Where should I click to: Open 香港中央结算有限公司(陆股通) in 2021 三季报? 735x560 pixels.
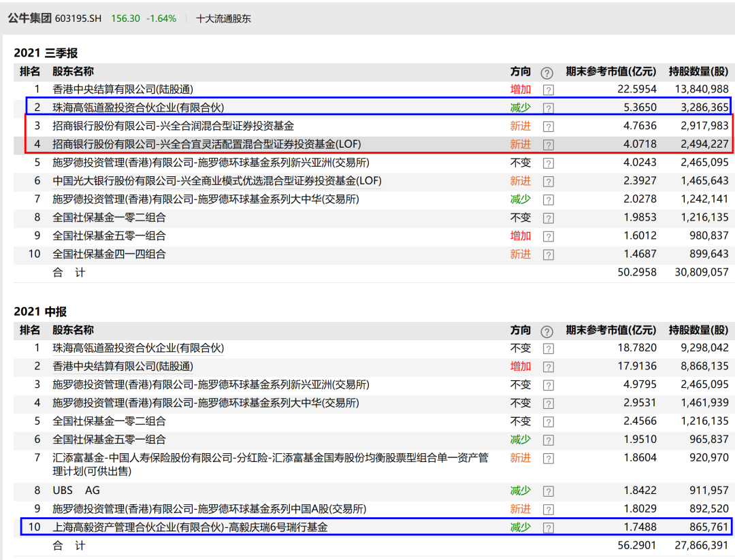122,90
